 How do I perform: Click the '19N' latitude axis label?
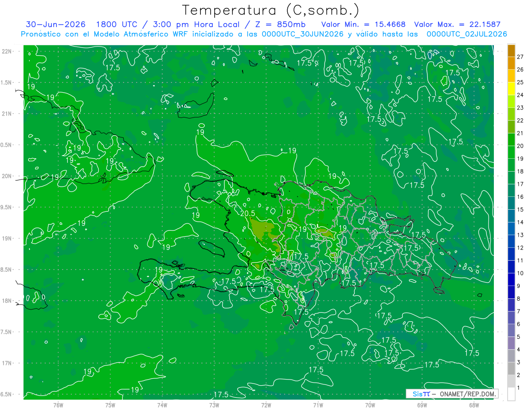click(7, 239)
